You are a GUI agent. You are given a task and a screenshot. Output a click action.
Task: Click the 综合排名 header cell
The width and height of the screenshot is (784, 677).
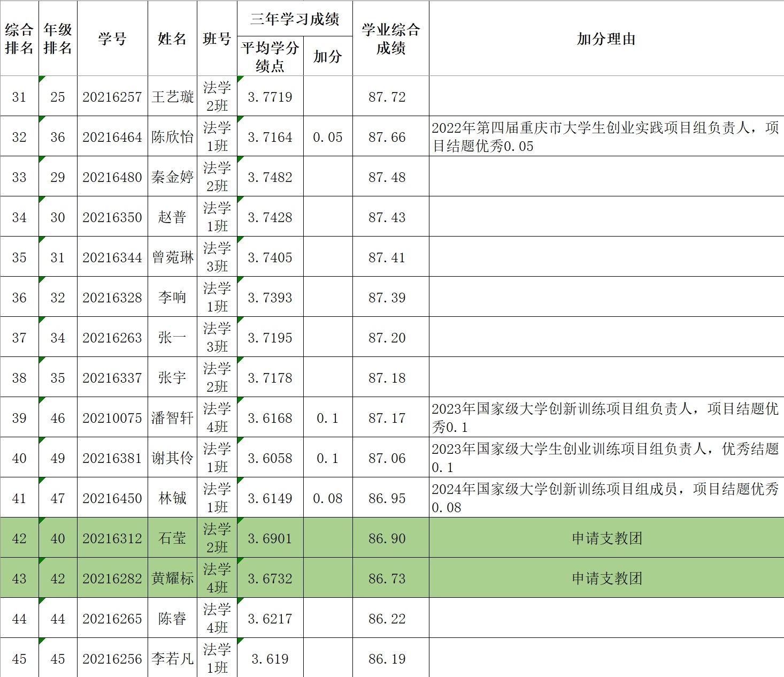[19, 39]
